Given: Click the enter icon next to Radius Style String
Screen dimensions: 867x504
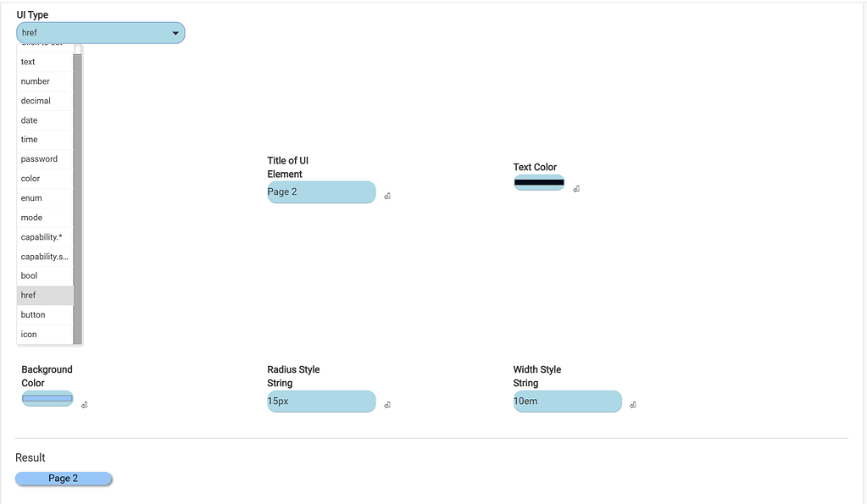Looking at the screenshot, I should coord(387,405).
